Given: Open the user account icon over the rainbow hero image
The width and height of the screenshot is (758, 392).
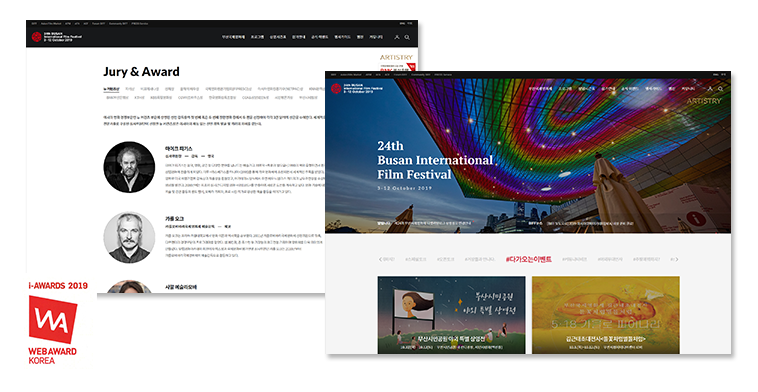Looking at the screenshot, I should pyautogui.click(x=710, y=89).
